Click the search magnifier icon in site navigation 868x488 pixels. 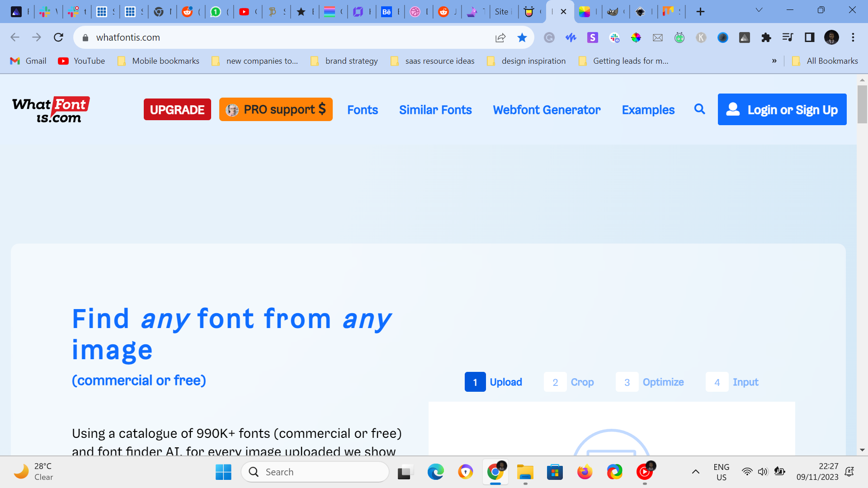pyautogui.click(x=699, y=109)
